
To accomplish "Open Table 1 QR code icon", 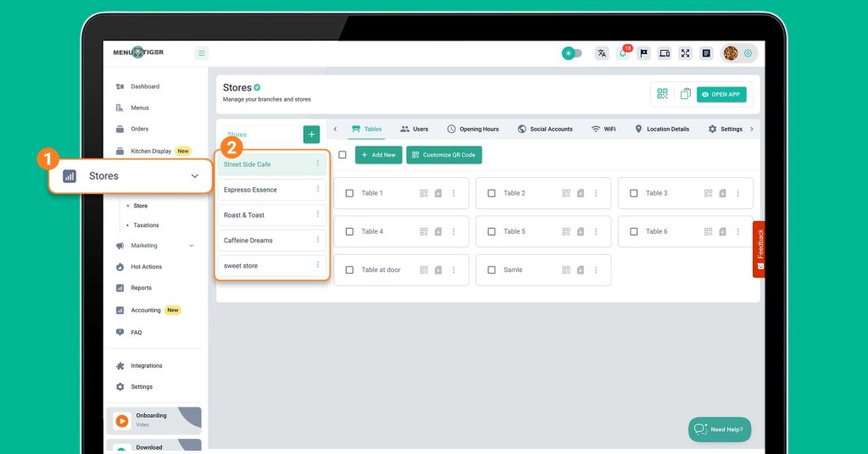I will click(424, 193).
